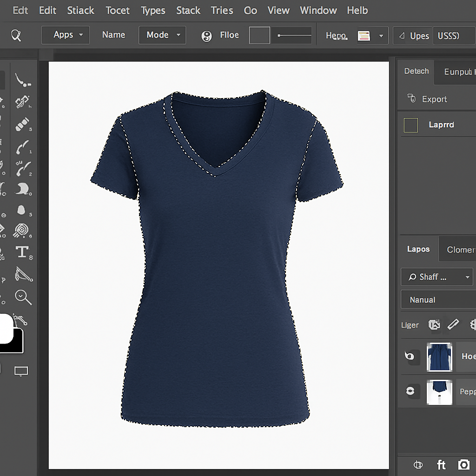The image size is (476, 476).
Task: Open the Helb menu
Action: (x=357, y=11)
